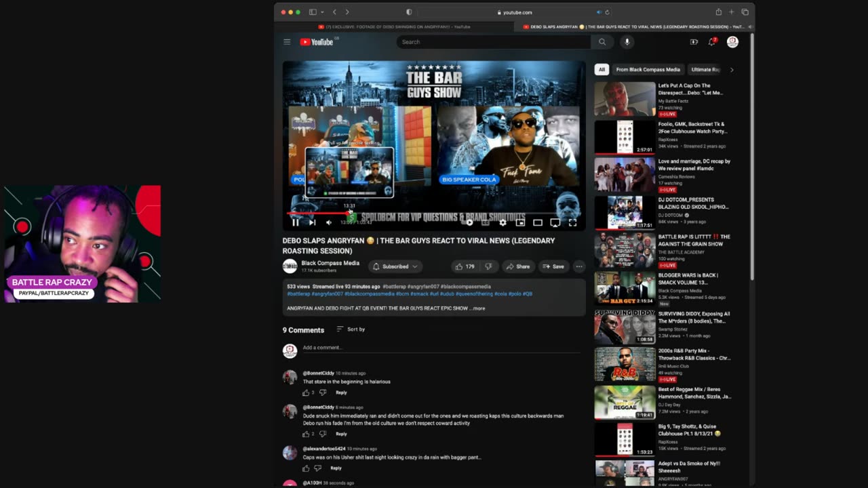Open Black Compass Media channel avatar
Screen dimensions: 868x488
290,266
